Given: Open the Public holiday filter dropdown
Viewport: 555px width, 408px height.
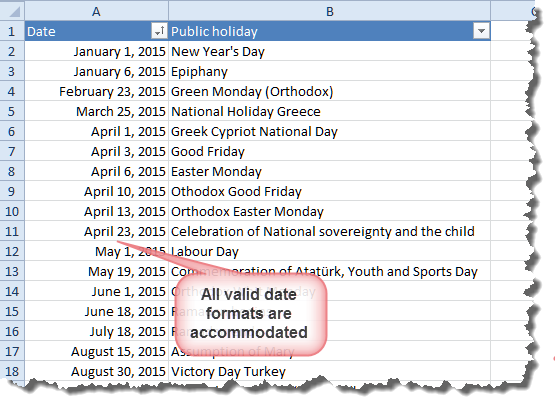Looking at the screenshot, I should 481,31.
